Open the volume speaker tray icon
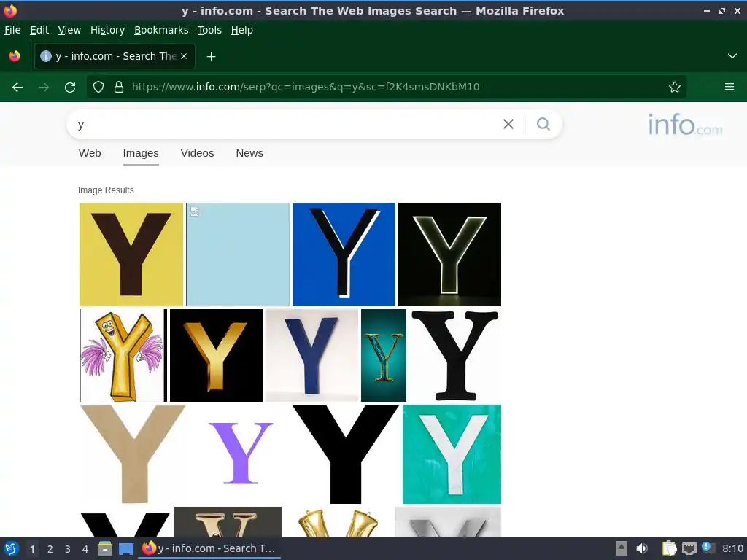747x560 pixels. click(x=642, y=548)
